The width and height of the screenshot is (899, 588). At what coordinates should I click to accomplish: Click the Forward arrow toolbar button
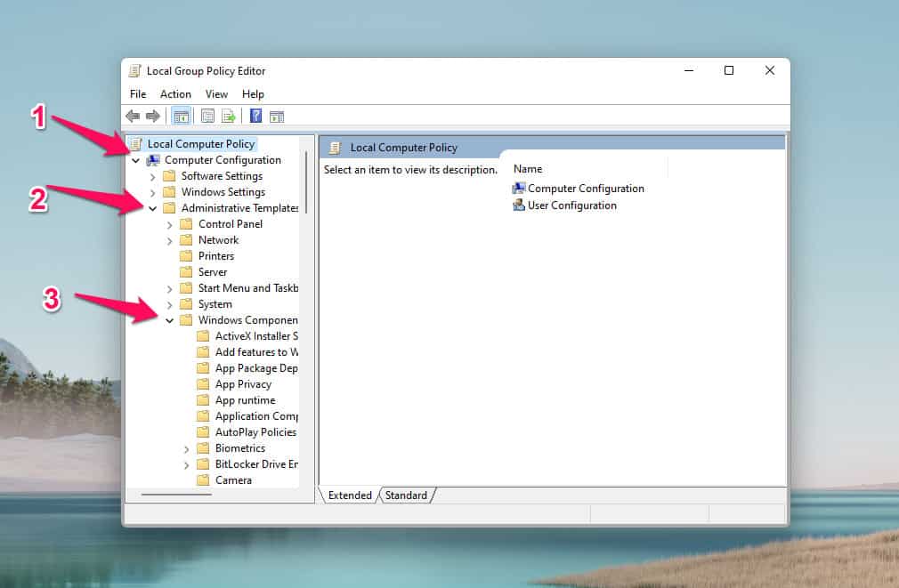[x=152, y=117]
